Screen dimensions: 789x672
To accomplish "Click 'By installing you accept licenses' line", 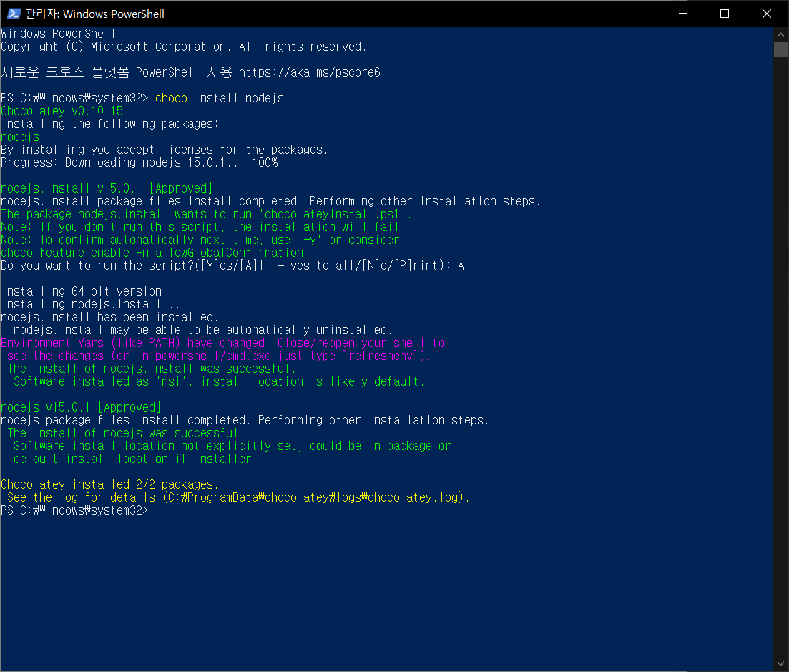I will click(165, 150).
